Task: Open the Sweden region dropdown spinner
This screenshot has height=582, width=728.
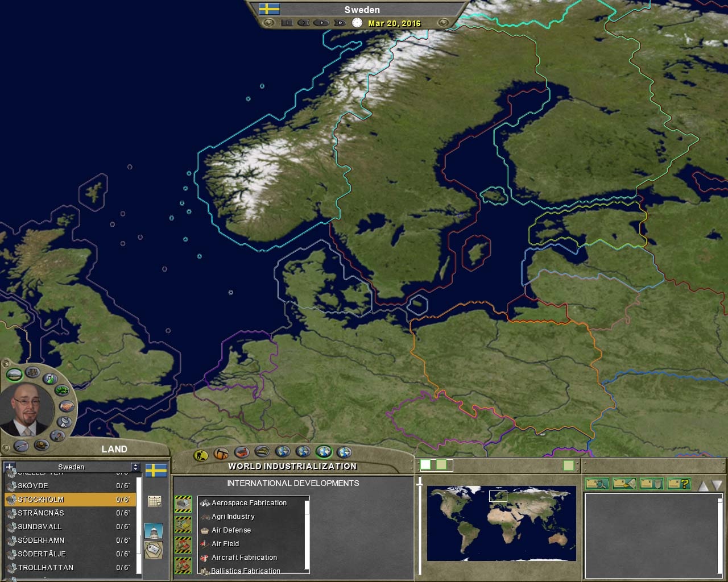Action: [135, 467]
